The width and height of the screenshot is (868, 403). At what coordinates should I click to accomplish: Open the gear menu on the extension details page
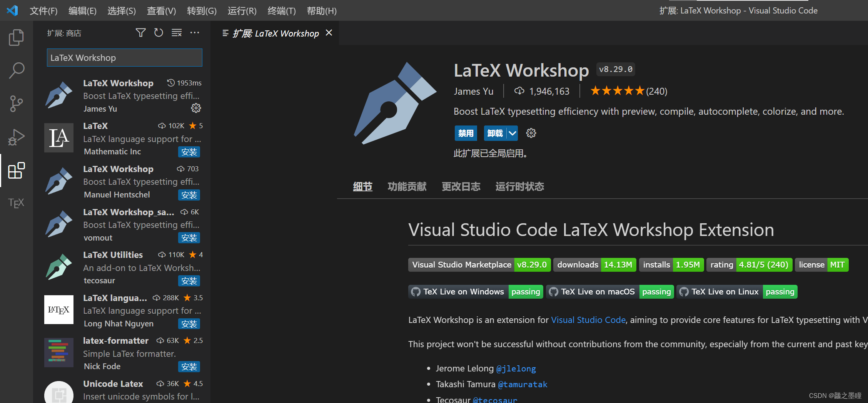pyautogui.click(x=531, y=133)
